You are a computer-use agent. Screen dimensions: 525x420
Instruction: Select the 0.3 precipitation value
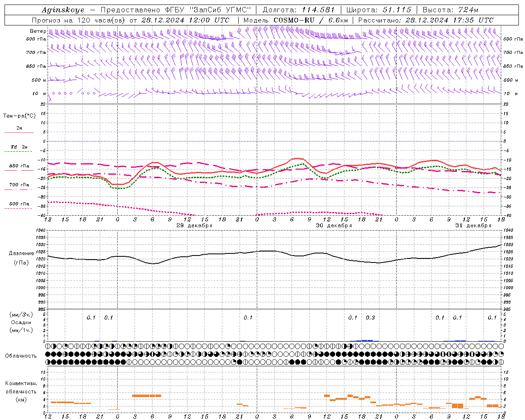tap(370, 318)
